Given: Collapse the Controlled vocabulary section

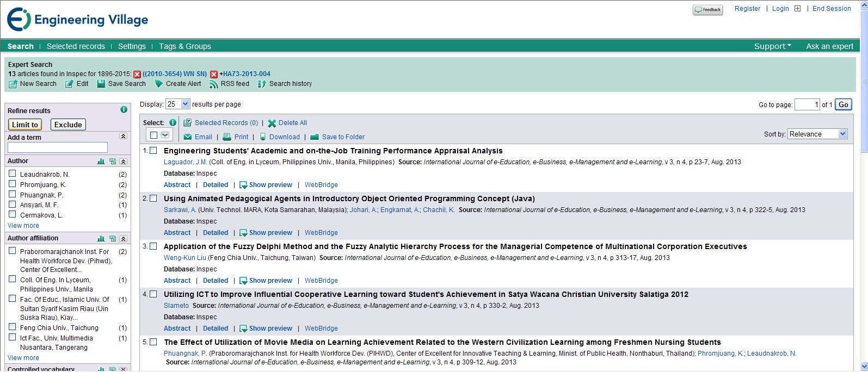Looking at the screenshot, I should click(123, 369).
